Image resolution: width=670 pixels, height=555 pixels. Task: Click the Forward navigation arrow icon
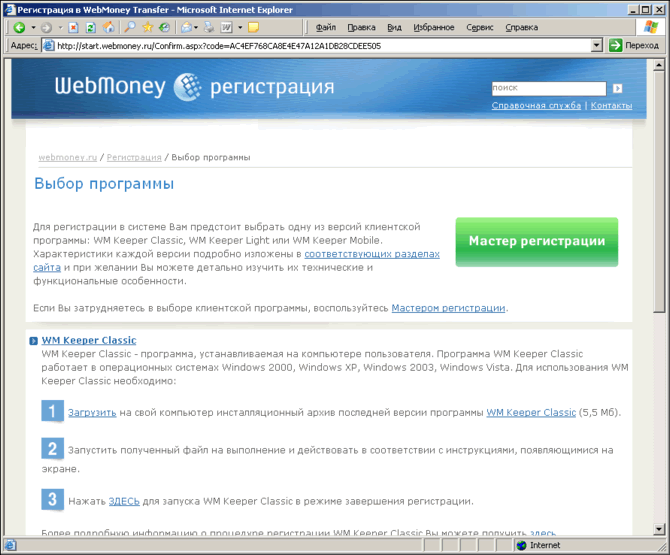coord(46,27)
